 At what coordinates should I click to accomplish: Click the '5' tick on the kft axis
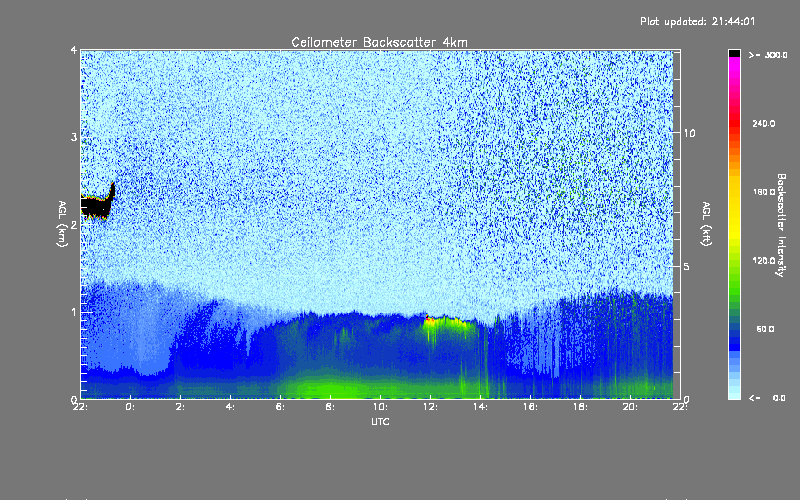pyautogui.click(x=687, y=266)
